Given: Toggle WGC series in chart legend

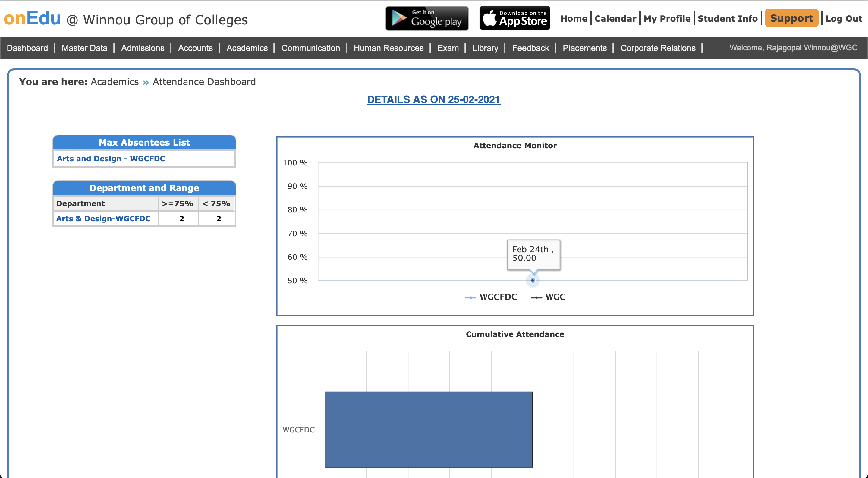Looking at the screenshot, I should coord(549,297).
